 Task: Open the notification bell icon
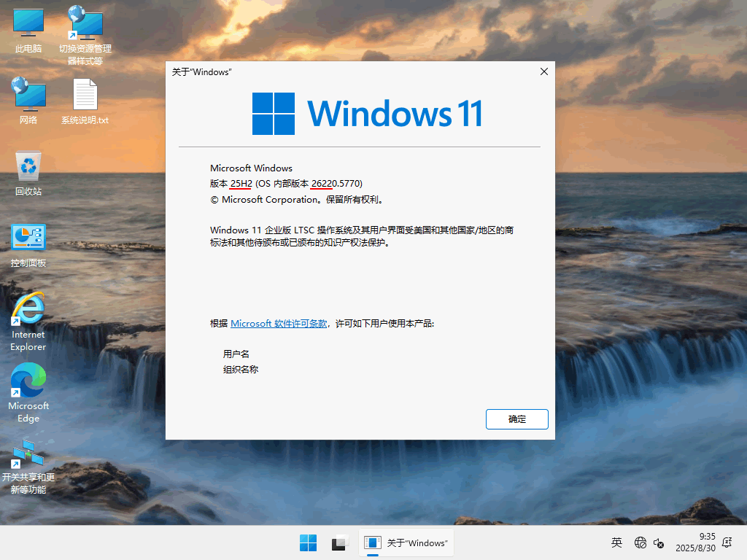[727, 542]
